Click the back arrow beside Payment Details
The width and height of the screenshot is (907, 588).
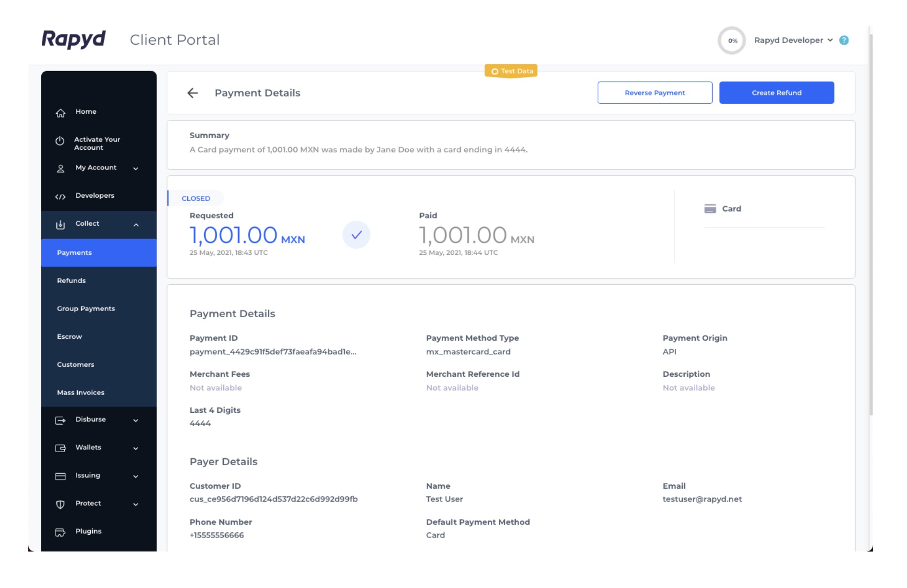click(x=193, y=93)
